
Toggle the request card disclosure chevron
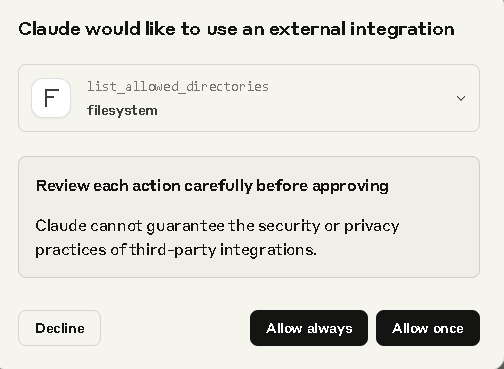point(461,98)
